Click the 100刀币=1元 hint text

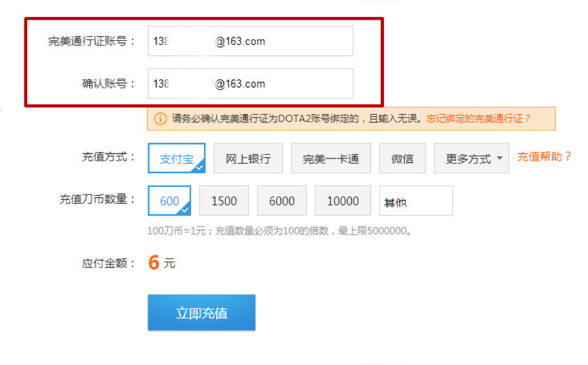click(279, 230)
